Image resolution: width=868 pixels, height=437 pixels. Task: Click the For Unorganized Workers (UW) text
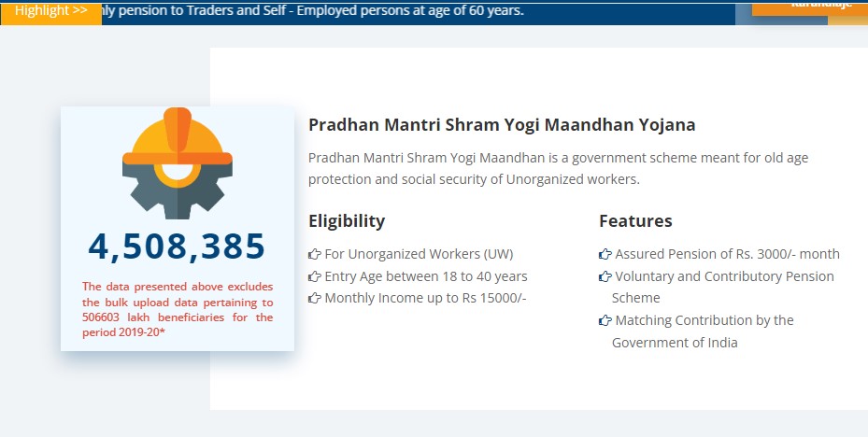tap(419, 254)
